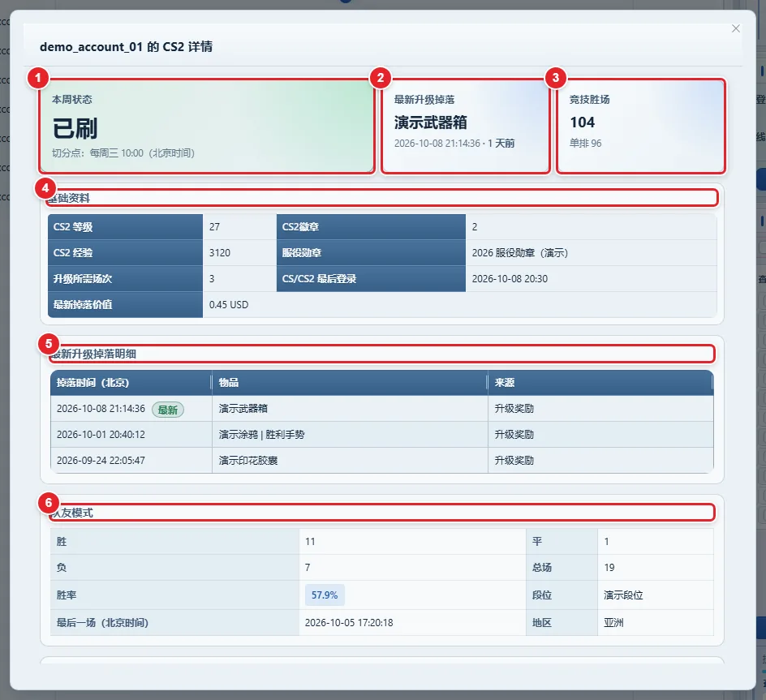
Task: Click the 段位 label cell
Action: click(x=562, y=595)
